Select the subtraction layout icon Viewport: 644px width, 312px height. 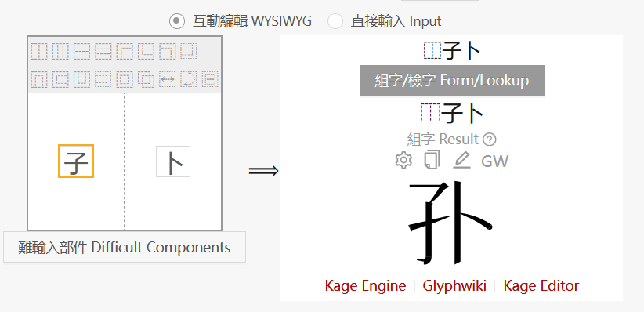(210, 79)
